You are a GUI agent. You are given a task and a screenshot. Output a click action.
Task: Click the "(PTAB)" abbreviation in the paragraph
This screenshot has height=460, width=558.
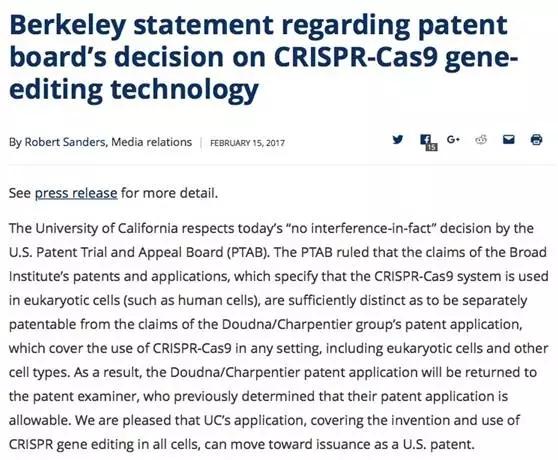(249, 252)
